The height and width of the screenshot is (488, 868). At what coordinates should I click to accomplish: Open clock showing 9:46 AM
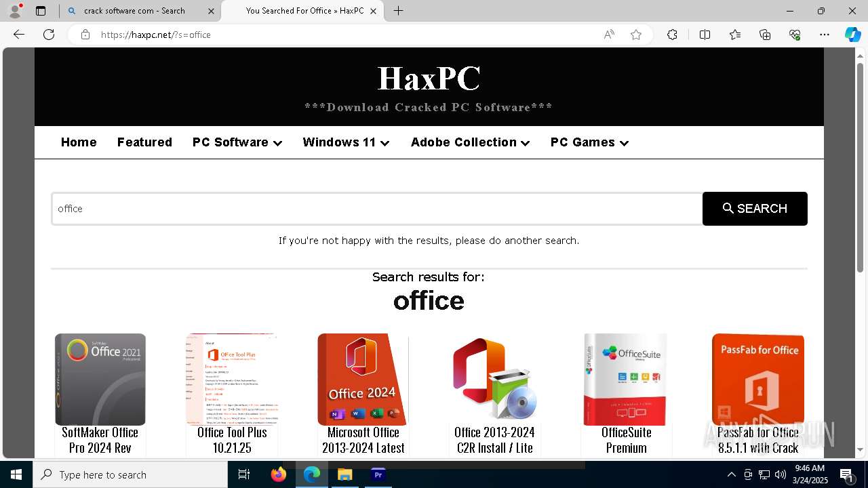(x=810, y=474)
